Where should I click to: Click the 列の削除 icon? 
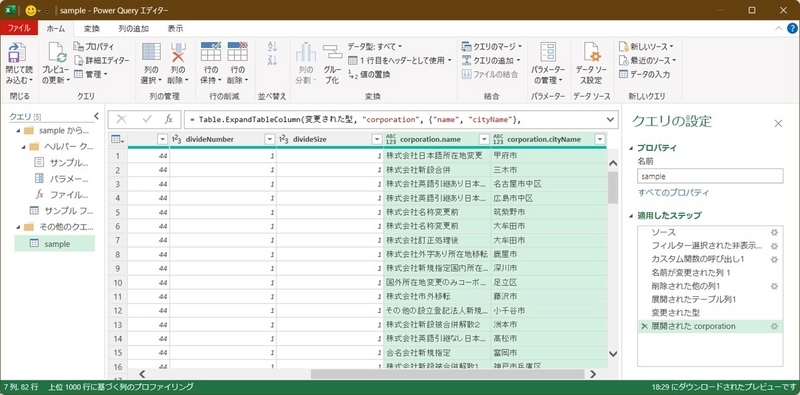[178, 52]
